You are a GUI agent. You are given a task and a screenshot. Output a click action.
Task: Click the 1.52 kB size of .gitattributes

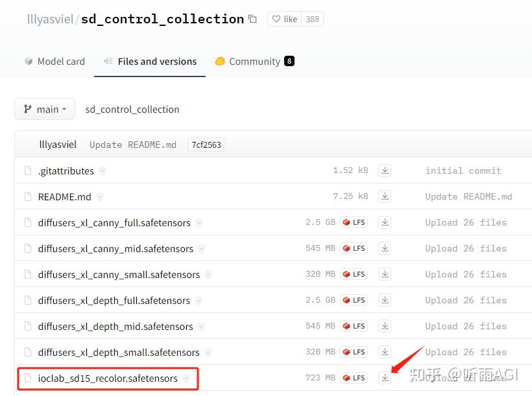[350, 170]
